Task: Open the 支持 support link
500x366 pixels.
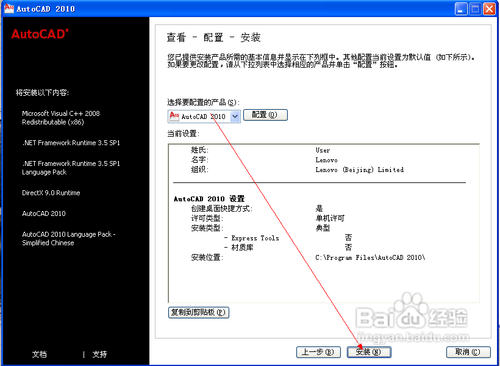Action: [99, 354]
